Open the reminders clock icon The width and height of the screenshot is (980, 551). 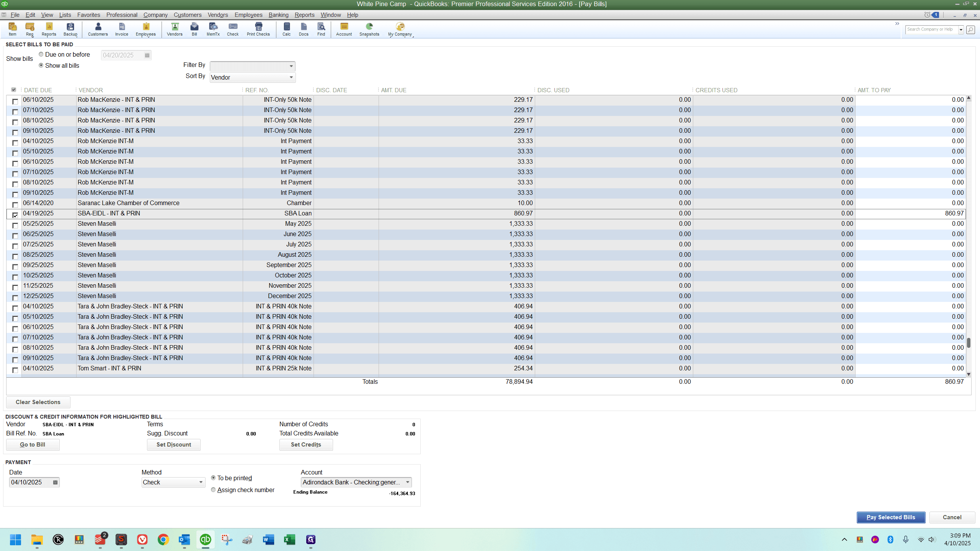(927, 15)
